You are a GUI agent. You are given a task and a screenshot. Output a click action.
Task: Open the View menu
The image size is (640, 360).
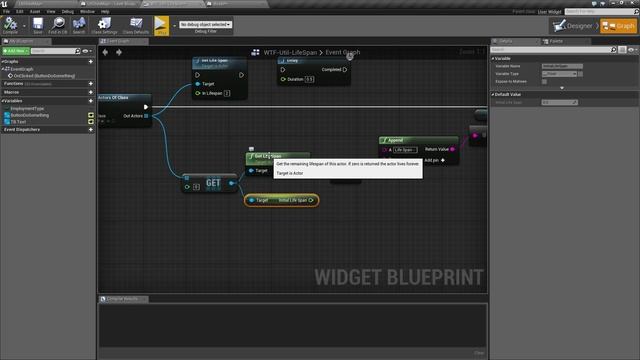pyautogui.click(x=51, y=11)
